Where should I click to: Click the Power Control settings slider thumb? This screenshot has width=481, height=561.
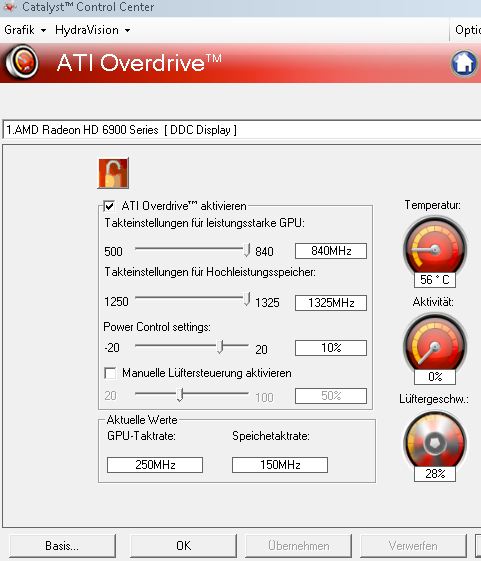pyautogui.click(x=220, y=347)
